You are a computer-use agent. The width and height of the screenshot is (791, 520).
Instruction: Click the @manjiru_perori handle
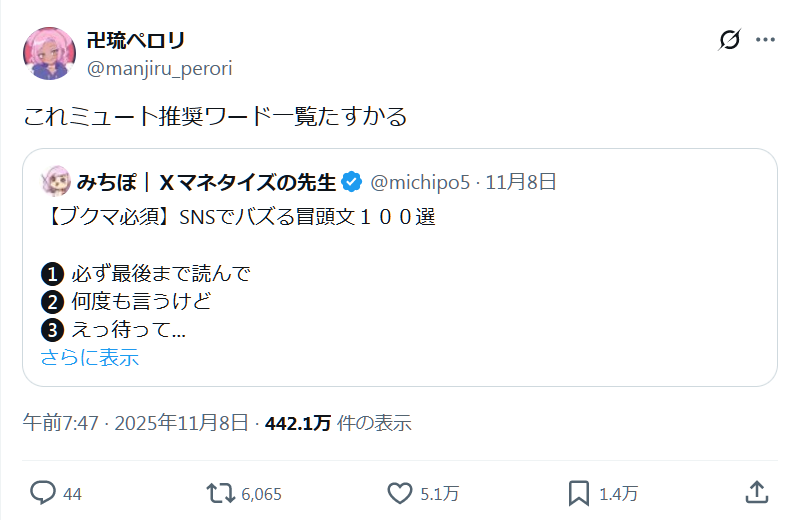(159, 68)
